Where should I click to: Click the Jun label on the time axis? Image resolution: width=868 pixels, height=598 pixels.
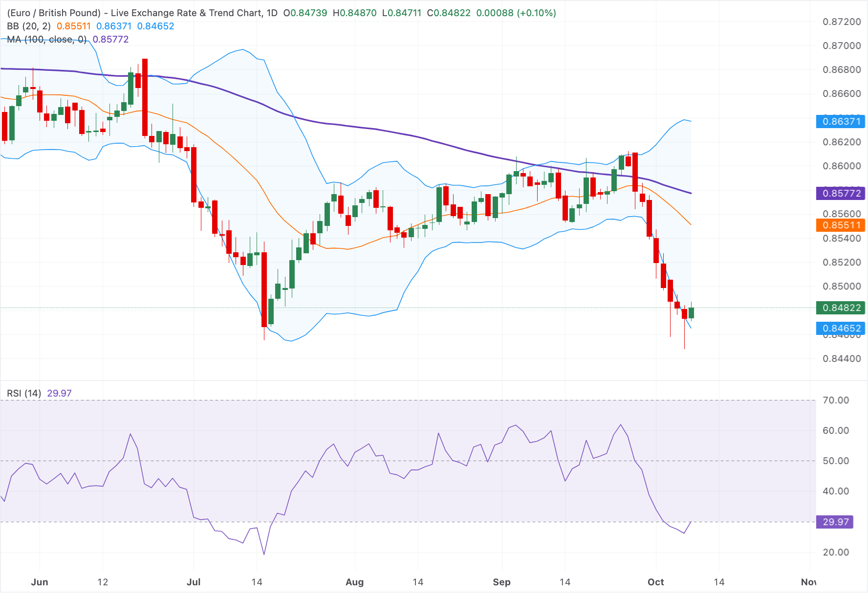tap(40, 582)
